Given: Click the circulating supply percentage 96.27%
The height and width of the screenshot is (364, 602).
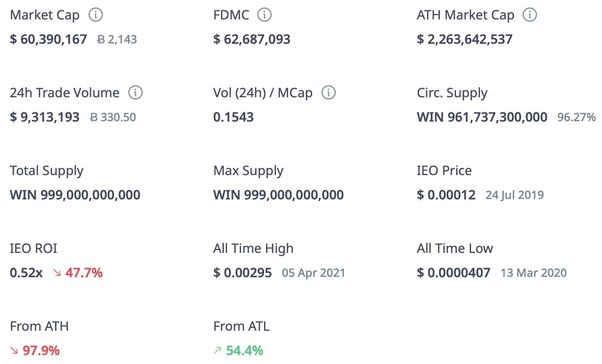Looking at the screenshot, I should 576,117.
